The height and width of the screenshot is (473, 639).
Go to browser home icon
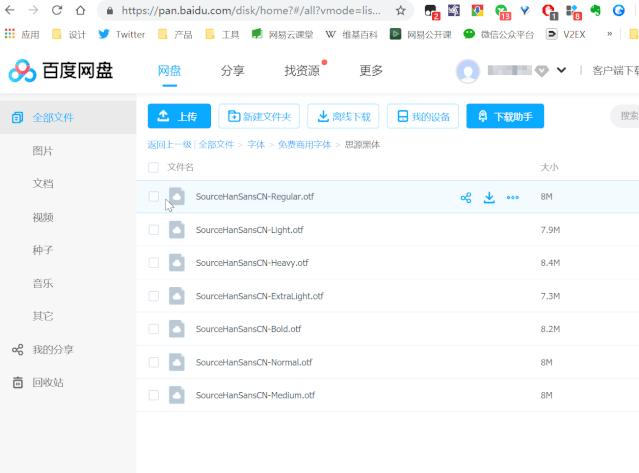(x=80, y=10)
